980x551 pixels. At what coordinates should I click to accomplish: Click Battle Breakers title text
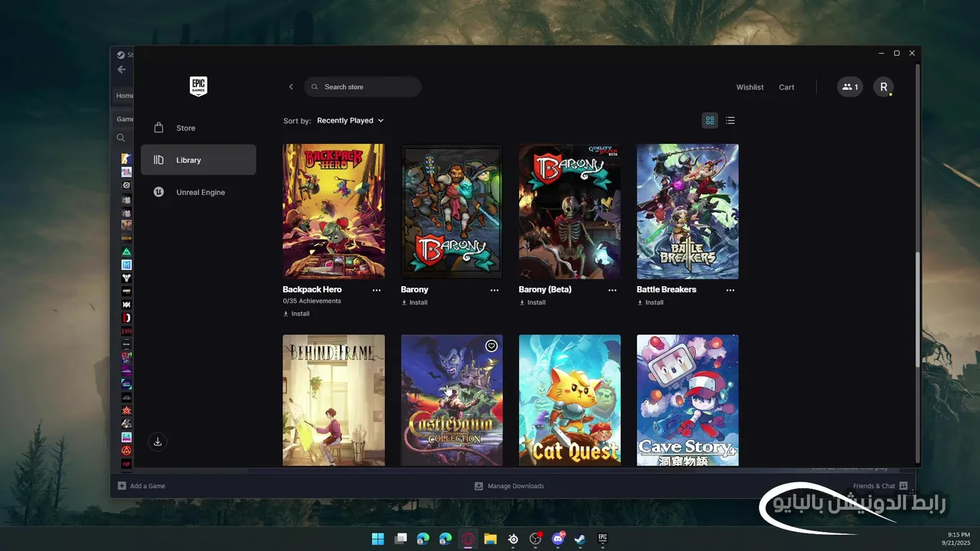point(667,290)
